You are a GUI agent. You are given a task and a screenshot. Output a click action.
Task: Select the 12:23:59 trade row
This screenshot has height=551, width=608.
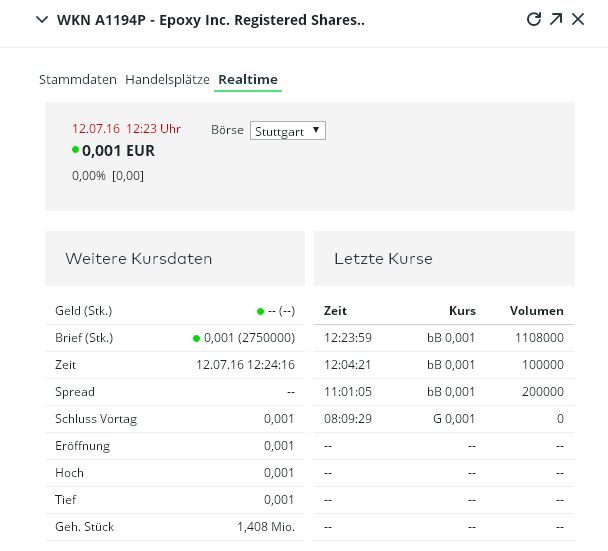click(x=444, y=338)
